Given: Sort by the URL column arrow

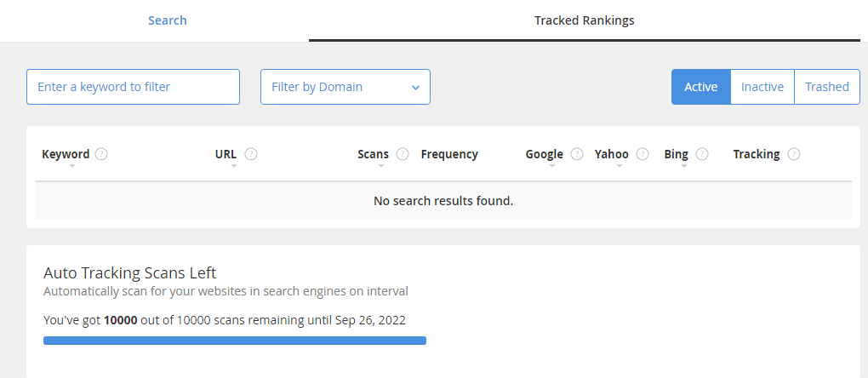Looking at the screenshot, I should (x=234, y=166).
